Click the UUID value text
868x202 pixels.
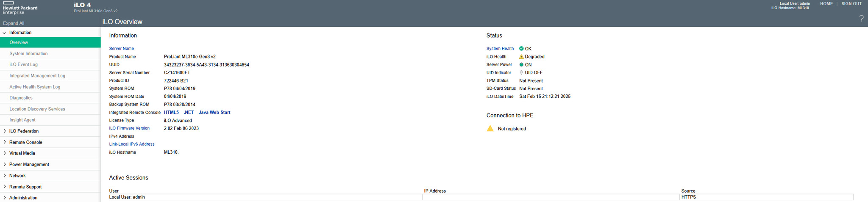[206, 65]
